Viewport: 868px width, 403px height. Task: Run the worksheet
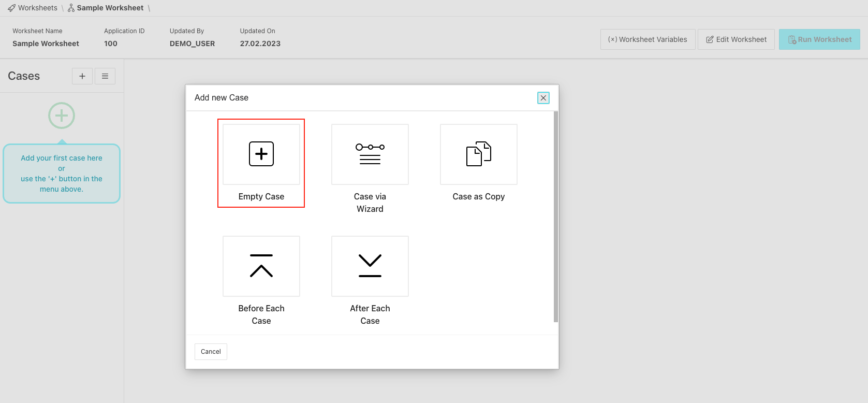[819, 39]
